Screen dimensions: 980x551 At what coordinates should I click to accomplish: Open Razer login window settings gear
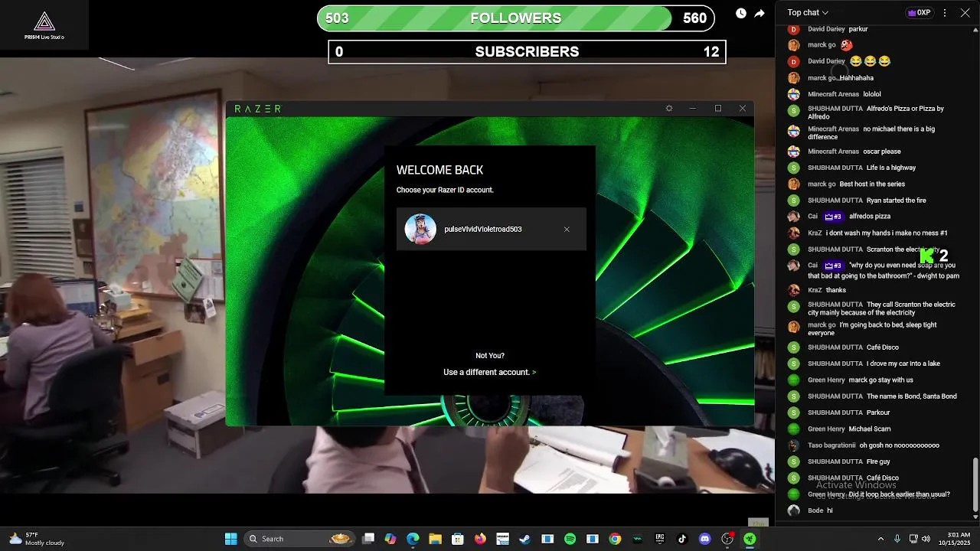tap(669, 109)
